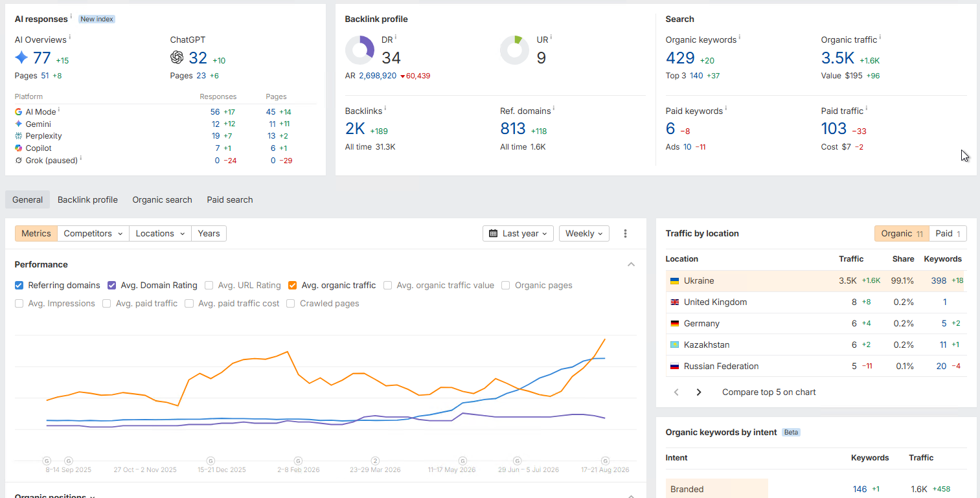Image resolution: width=980 pixels, height=498 pixels.
Task: Check the Organic pages checkbox
Action: (x=506, y=285)
